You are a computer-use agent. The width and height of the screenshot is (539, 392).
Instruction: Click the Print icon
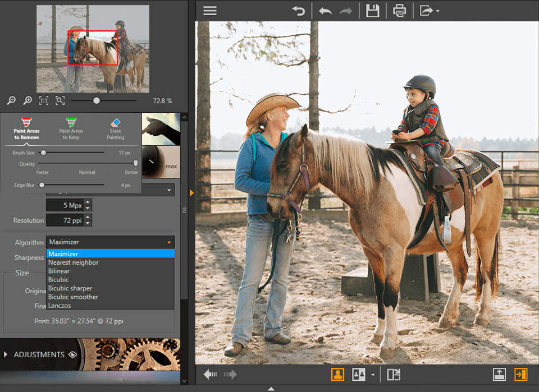point(400,10)
